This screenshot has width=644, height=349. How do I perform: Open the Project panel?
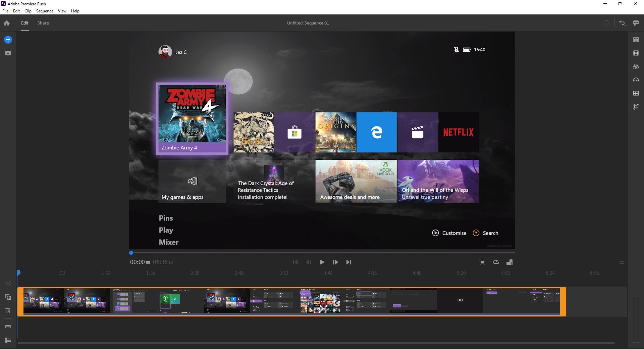point(8,53)
